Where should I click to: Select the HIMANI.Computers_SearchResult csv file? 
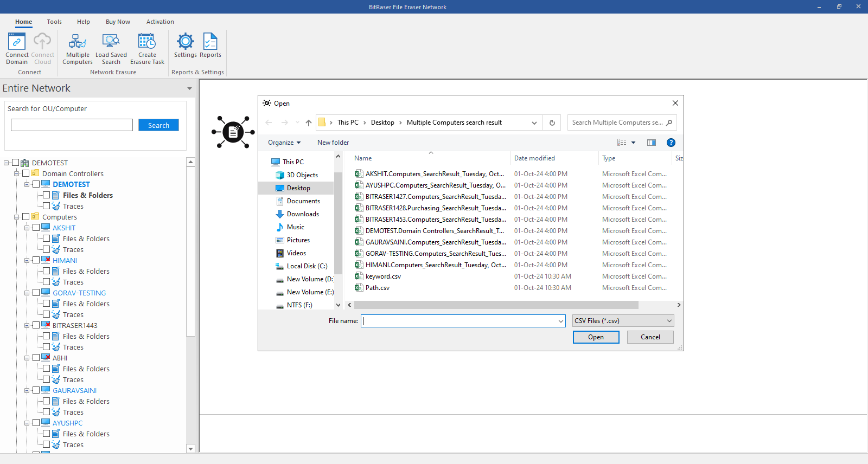(x=436, y=265)
